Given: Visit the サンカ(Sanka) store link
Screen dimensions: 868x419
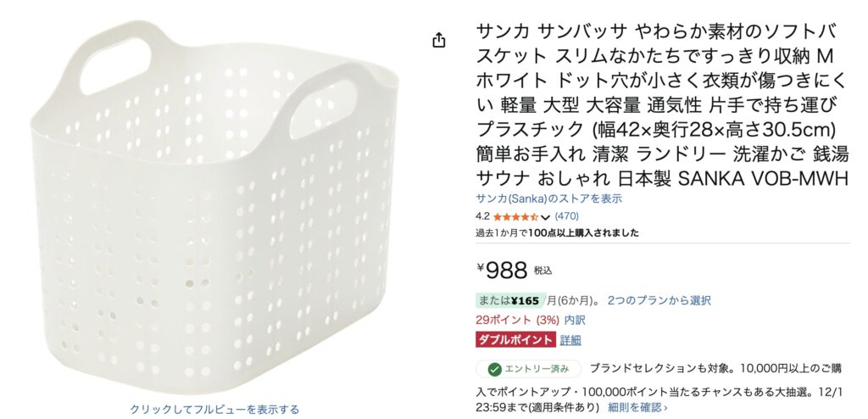Looking at the screenshot, I should pyautogui.click(x=548, y=198).
